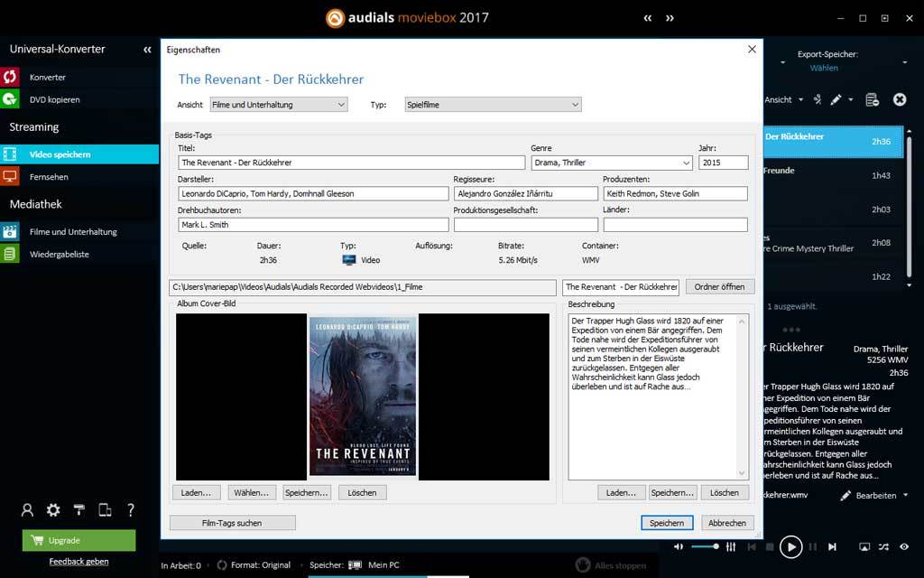Click The Revenant cover image
The height and width of the screenshot is (578, 924).
coord(363,396)
